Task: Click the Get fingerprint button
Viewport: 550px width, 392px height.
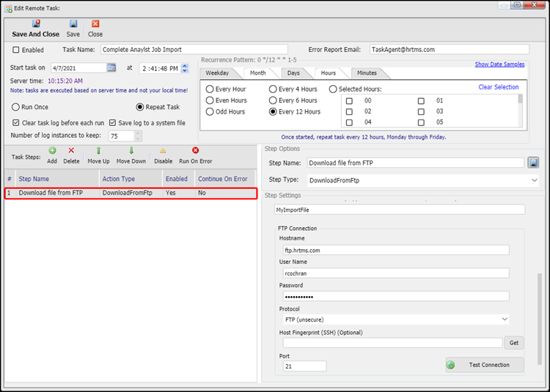Action: (514, 343)
